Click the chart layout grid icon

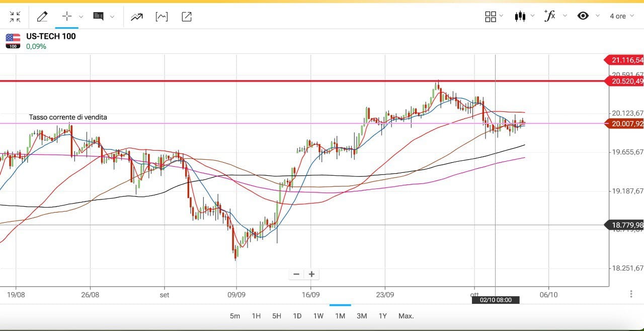point(490,17)
